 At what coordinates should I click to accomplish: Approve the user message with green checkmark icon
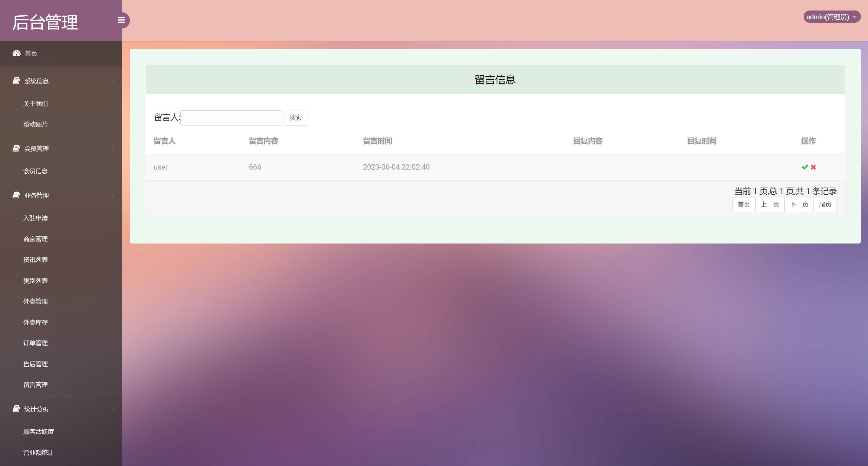[x=804, y=167]
